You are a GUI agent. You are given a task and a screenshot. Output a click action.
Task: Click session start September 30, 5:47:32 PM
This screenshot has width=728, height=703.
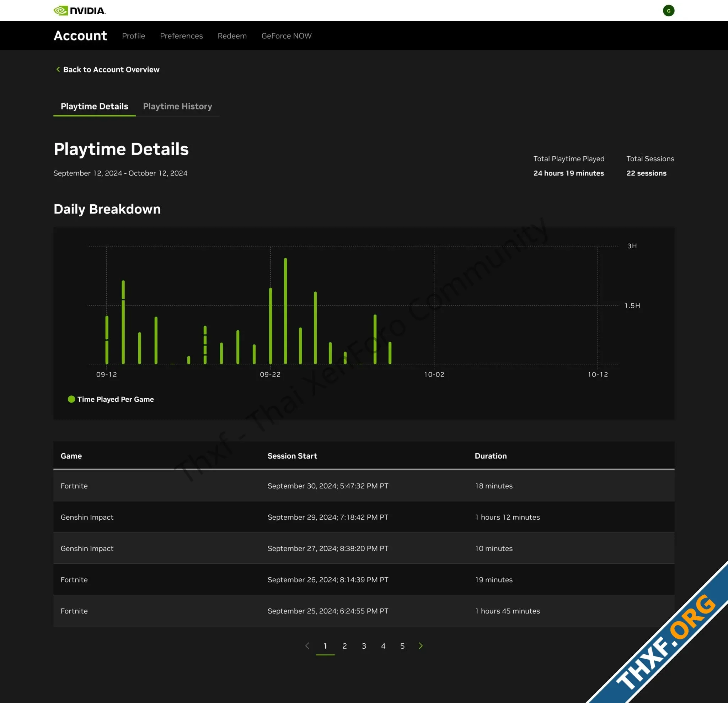pyautogui.click(x=328, y=486)
